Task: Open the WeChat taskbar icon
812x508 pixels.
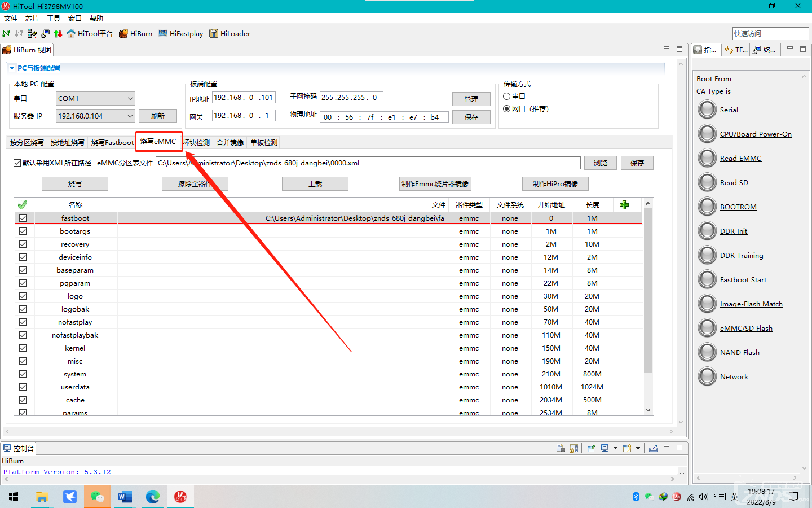Action: click(97, 497)
